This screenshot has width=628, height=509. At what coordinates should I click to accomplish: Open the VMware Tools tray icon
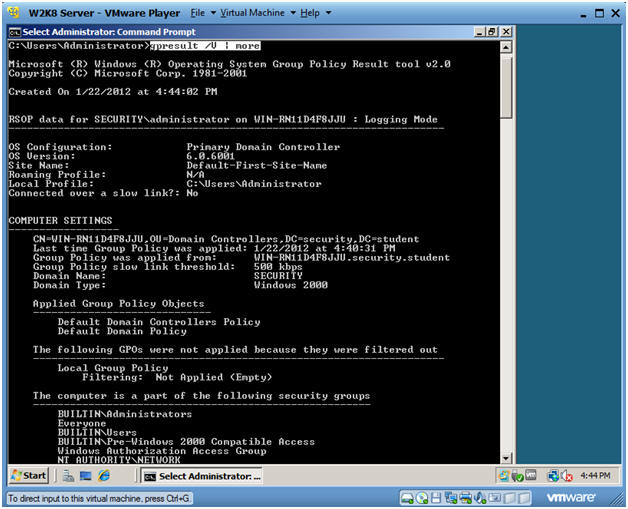click(531, 475)
